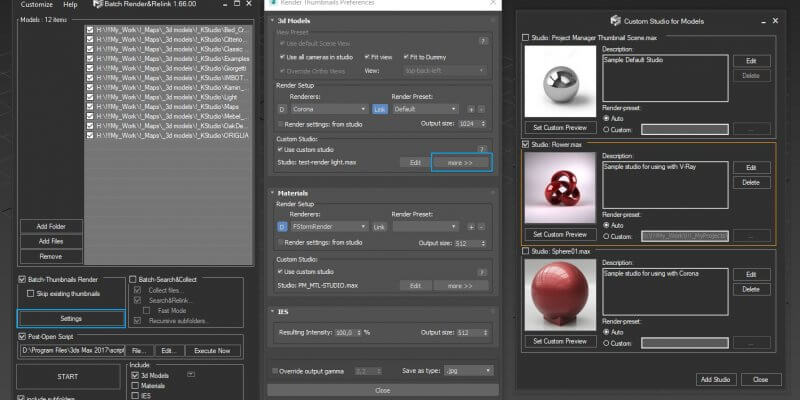Click Edit next to Studio: PM_MTL-STUDIO.max
Viewport: 800px width, 400px height.
click(x=415, y=286)
